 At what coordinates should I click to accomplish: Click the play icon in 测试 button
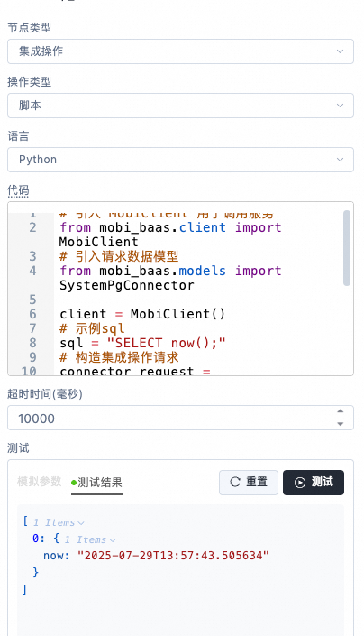coord(300,483)
